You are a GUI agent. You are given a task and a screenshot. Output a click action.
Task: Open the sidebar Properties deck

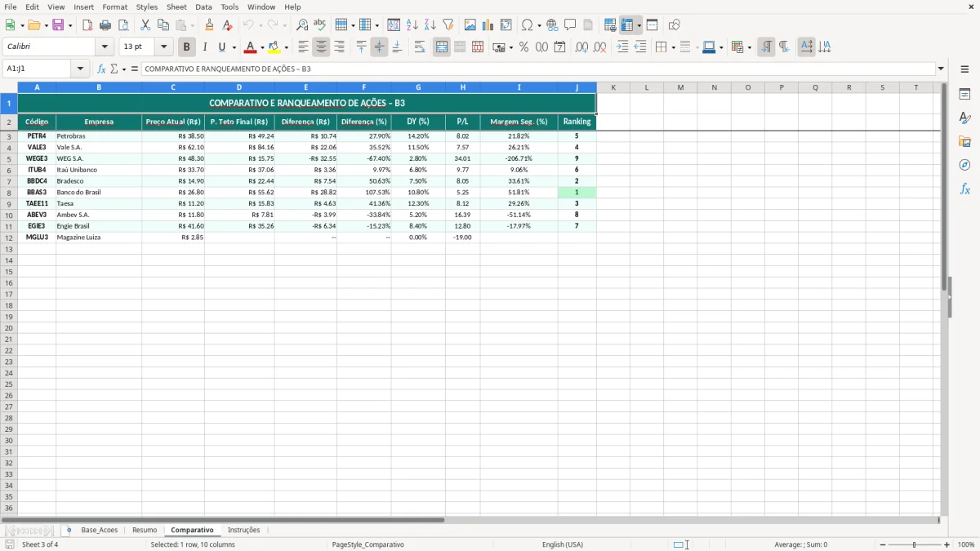(x=964, y=94)
